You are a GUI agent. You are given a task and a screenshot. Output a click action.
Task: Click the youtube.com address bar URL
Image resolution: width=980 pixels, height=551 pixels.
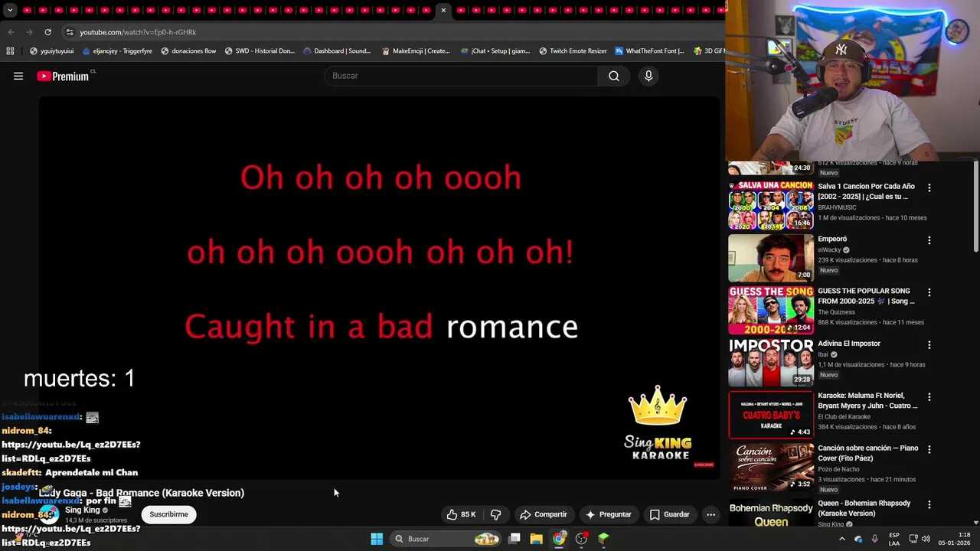pyautogui.click(x=138, y=32)
